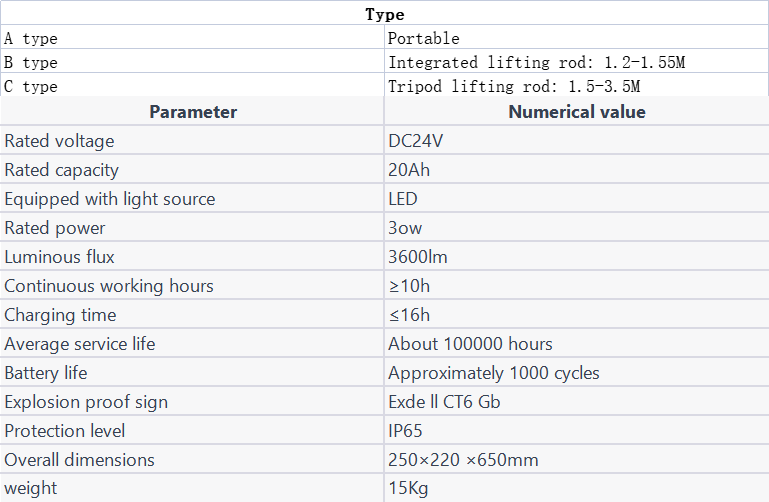Click the "Type" table header

pos(384,14)
